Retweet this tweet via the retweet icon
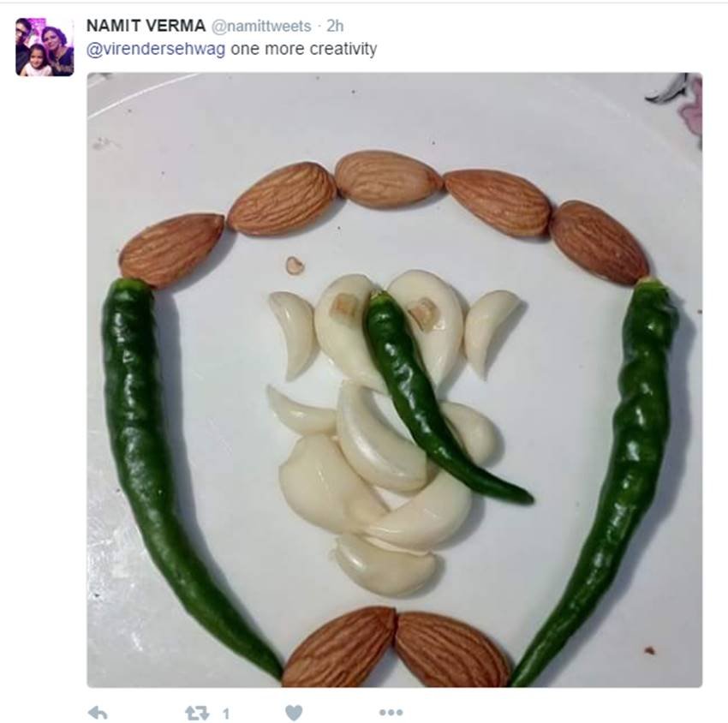This screenshot has height=723, width=728. click(x=196, y=712)
